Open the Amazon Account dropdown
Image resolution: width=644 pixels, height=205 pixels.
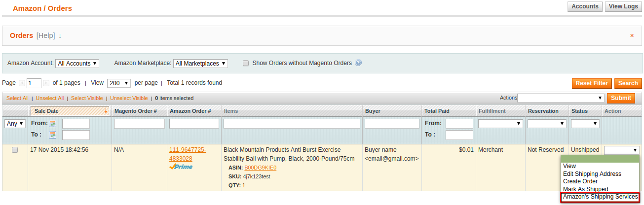(77, 64)
